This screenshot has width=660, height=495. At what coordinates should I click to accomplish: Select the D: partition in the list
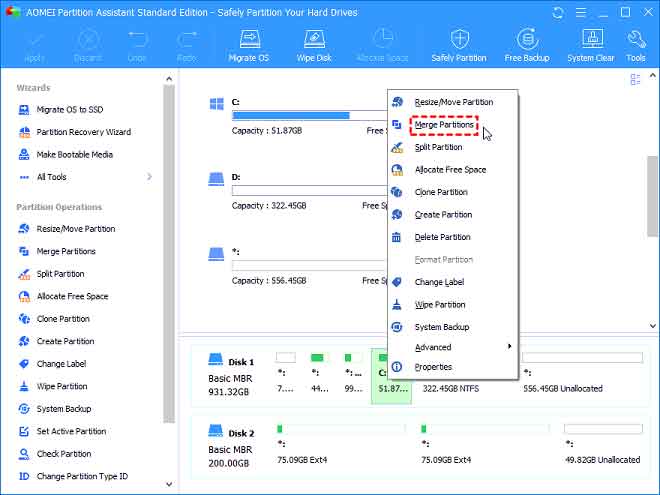(297, 192)
